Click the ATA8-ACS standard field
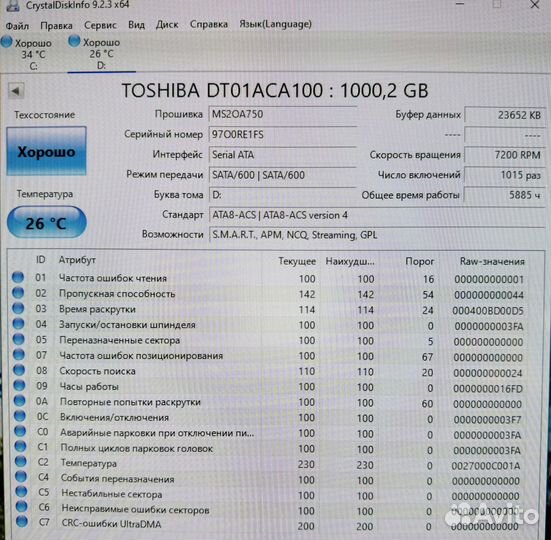The height and width of the screenshot is (540, 551). pos(377,215)
